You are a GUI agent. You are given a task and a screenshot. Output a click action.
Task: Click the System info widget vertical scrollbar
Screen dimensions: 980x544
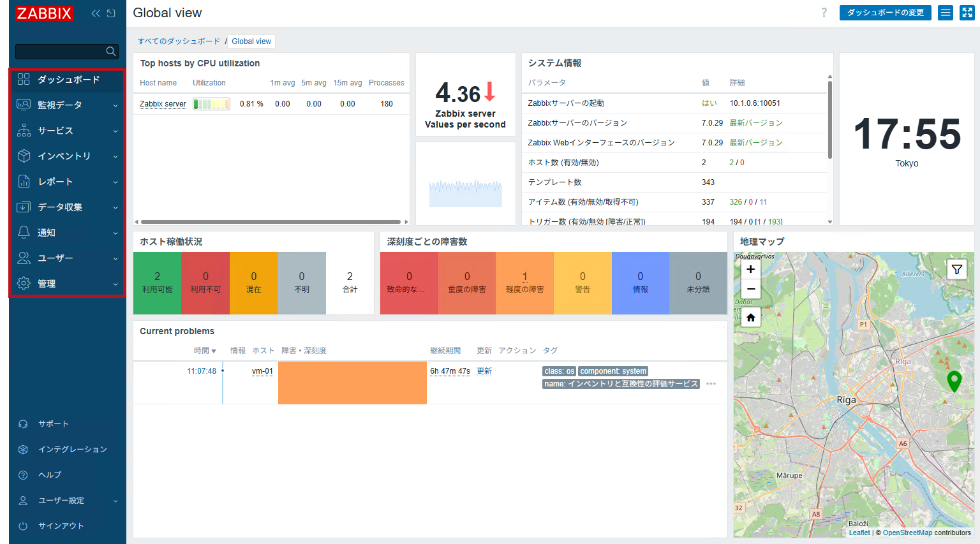(829, 119)
